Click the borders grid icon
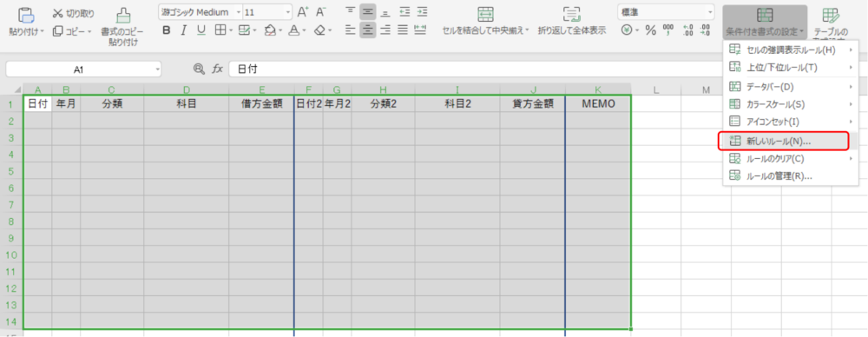868x337 pixels. click(x=220, y=30)
